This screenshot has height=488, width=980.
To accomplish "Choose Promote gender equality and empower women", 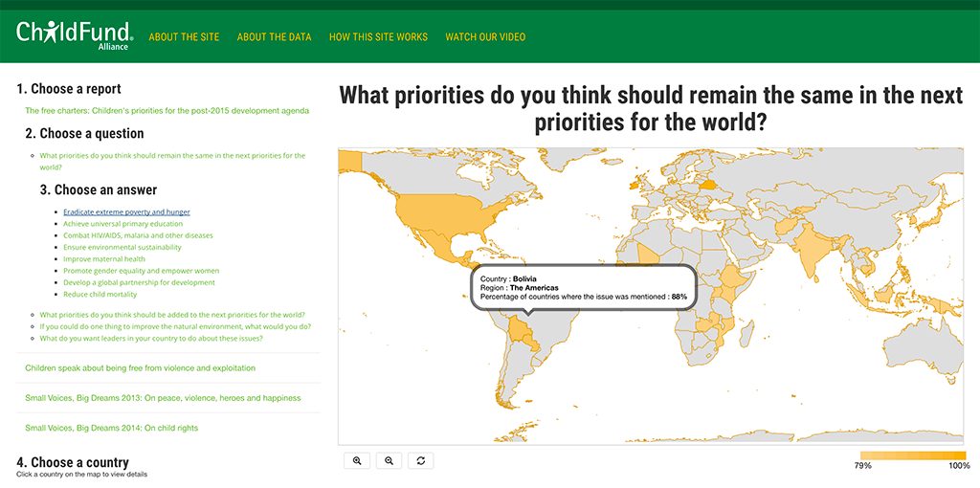I will 141,271.
